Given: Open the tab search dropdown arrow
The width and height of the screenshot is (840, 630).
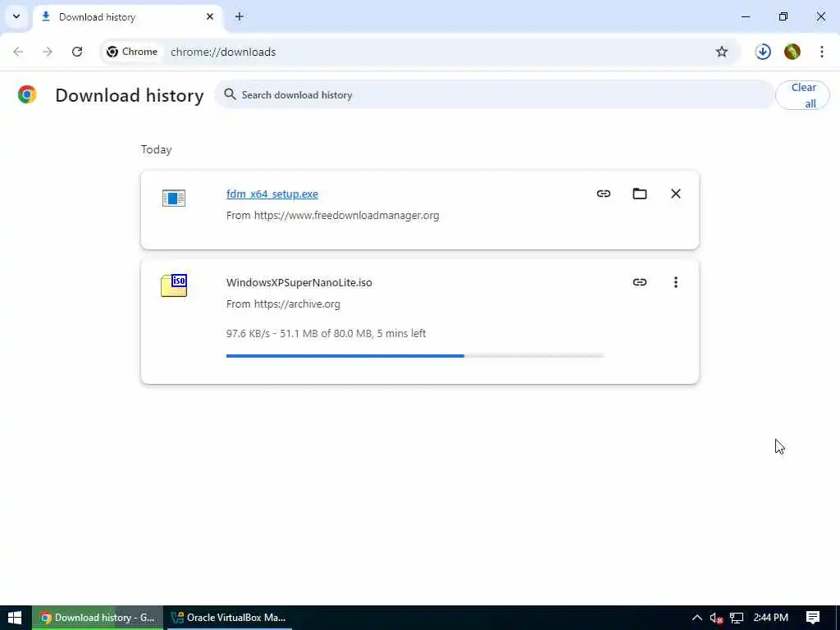Looking at the screenshot, I should [x=16, y=16].
